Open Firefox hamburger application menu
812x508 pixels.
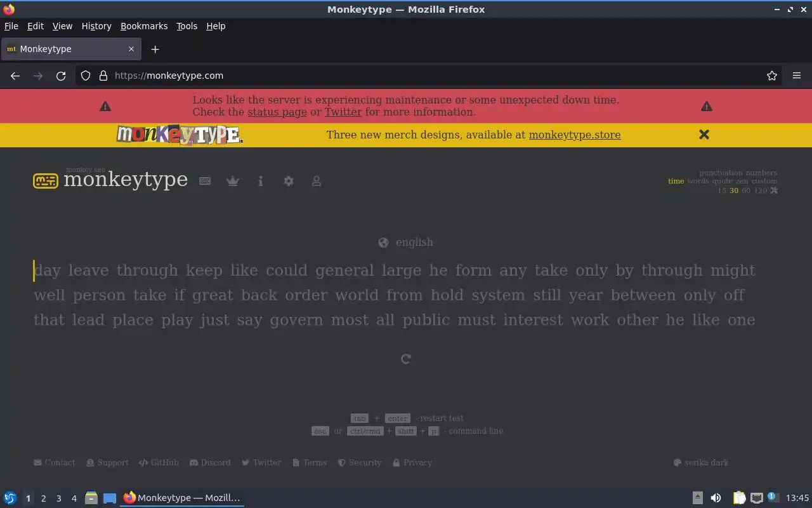pyautogui.click(x=797, y=76)
